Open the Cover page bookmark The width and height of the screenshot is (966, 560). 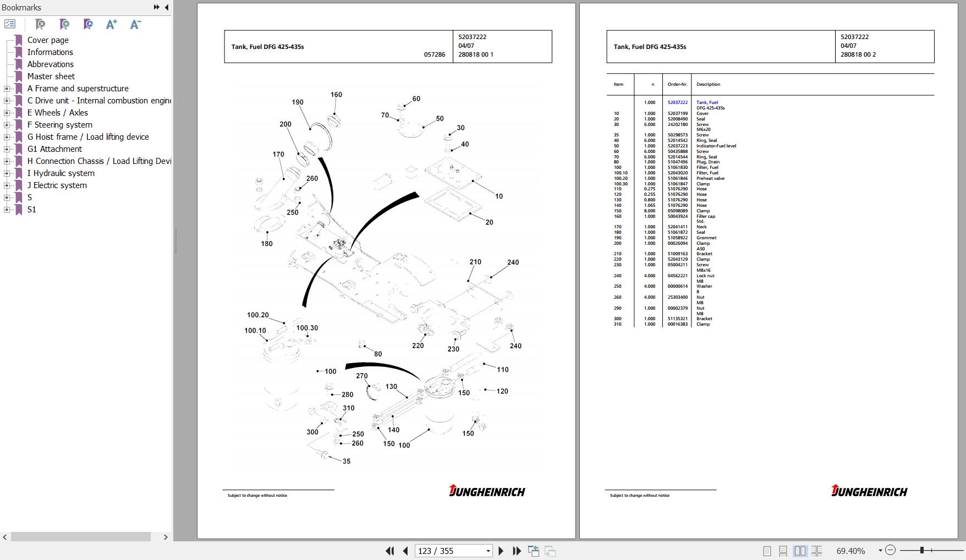[x=48, y=40]
